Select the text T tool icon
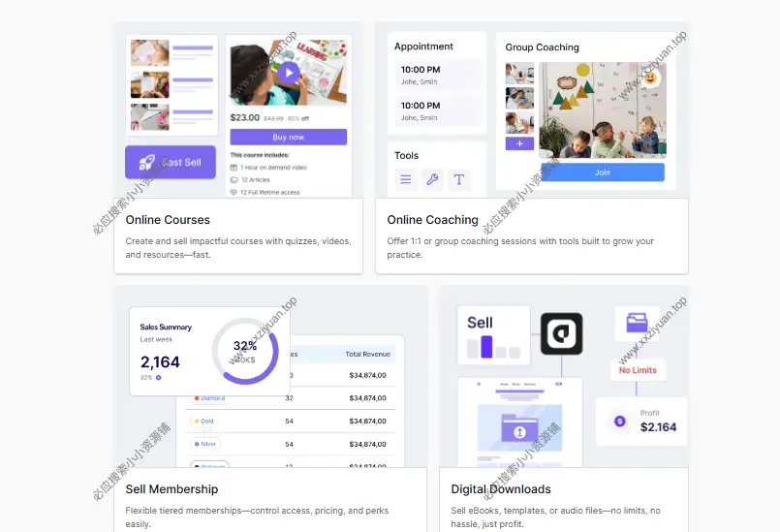 (x=459, y=179)
